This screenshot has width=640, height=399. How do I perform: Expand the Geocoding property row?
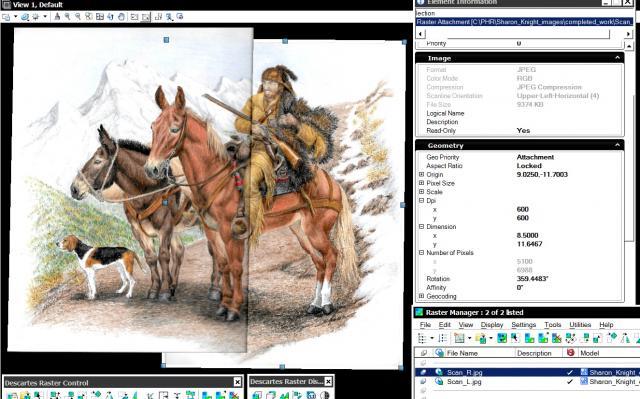tap(422, 296)
